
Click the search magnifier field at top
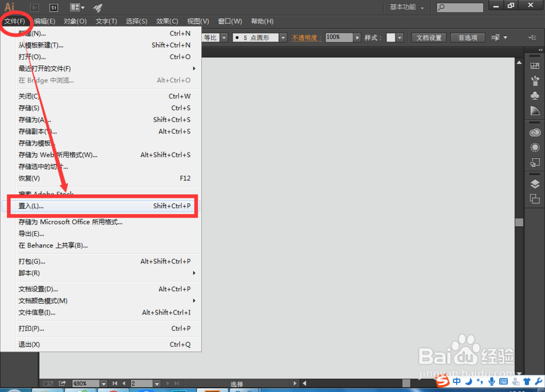pyautogui.click(x=460, y=7)
